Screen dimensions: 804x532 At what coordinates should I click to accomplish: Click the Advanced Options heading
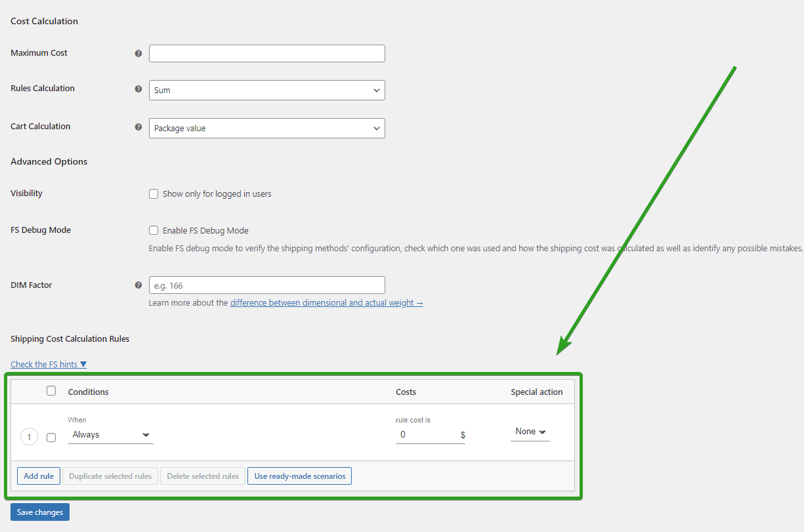[49, 161]
